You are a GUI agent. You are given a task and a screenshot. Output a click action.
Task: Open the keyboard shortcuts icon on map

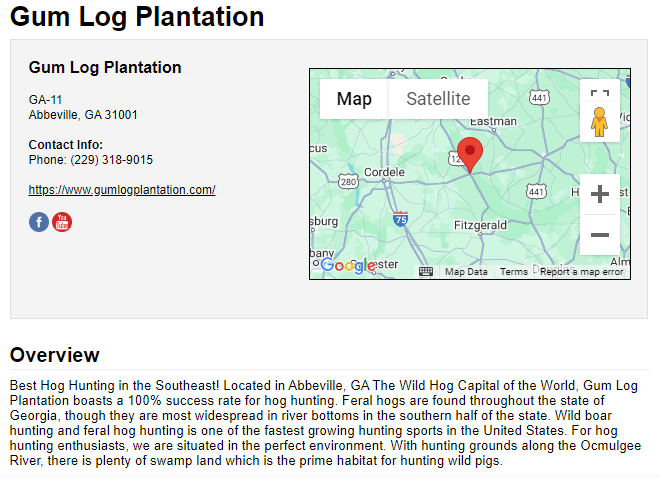point(426,271)
